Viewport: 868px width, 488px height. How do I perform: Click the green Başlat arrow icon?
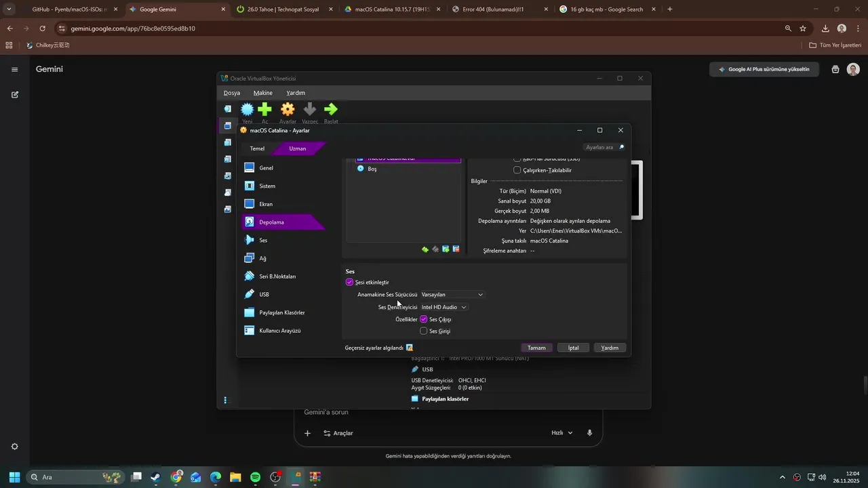pos(331,109)
